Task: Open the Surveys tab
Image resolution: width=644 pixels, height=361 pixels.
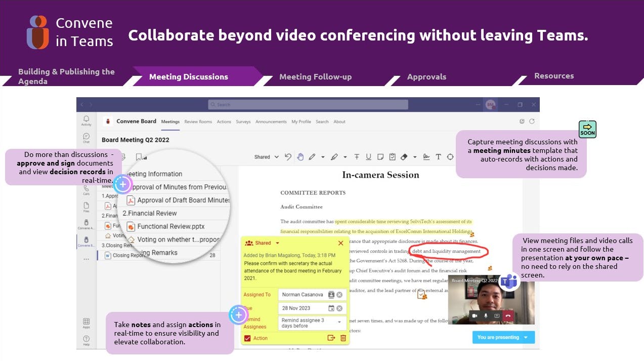Action: [x=243, y=122]
